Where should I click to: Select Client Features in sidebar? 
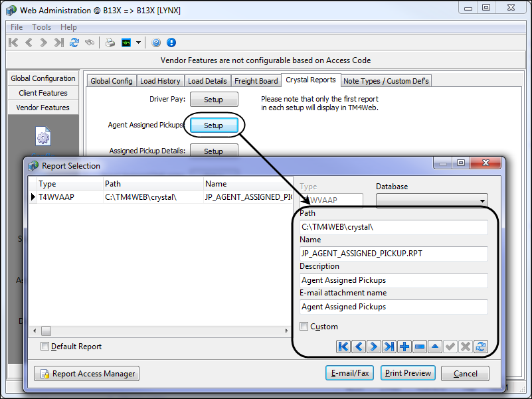tap(43, 93)
